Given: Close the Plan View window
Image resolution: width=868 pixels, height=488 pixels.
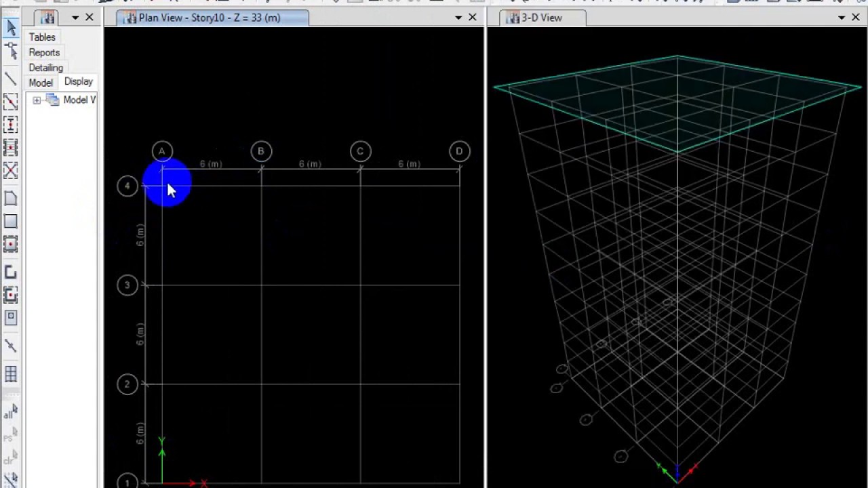Looking at the screenshot, I should 473,18.
